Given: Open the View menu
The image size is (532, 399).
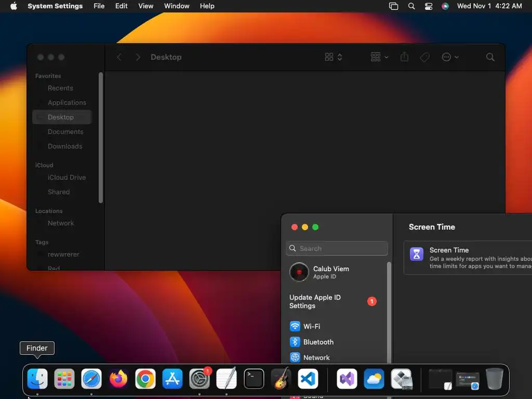Looking at the screenshot, I should (x=145, y=6).
